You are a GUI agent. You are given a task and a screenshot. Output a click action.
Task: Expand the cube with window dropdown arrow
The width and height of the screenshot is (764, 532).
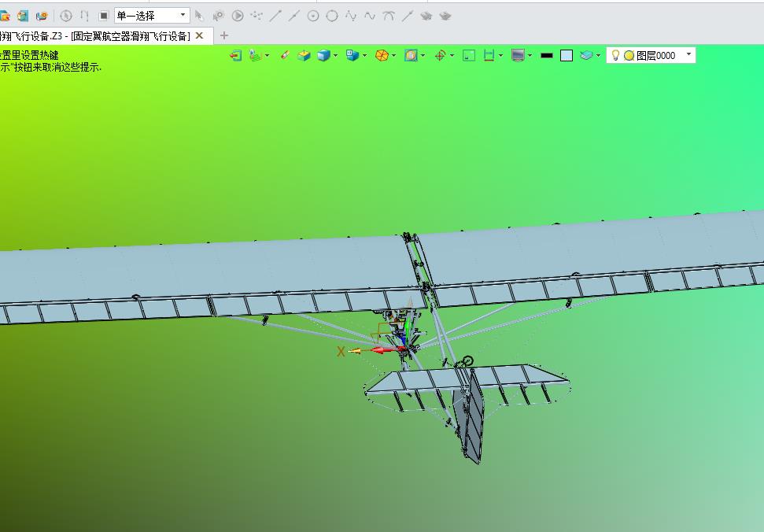(365, 56)
